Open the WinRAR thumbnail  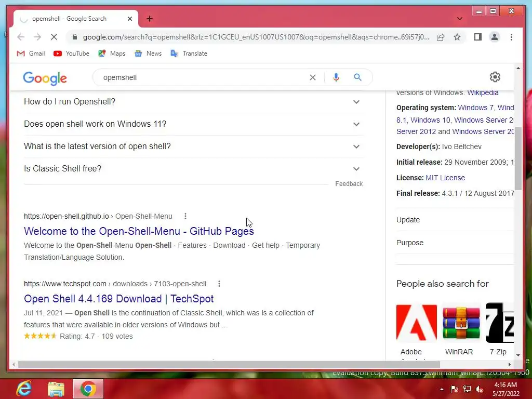pos(461,323)
